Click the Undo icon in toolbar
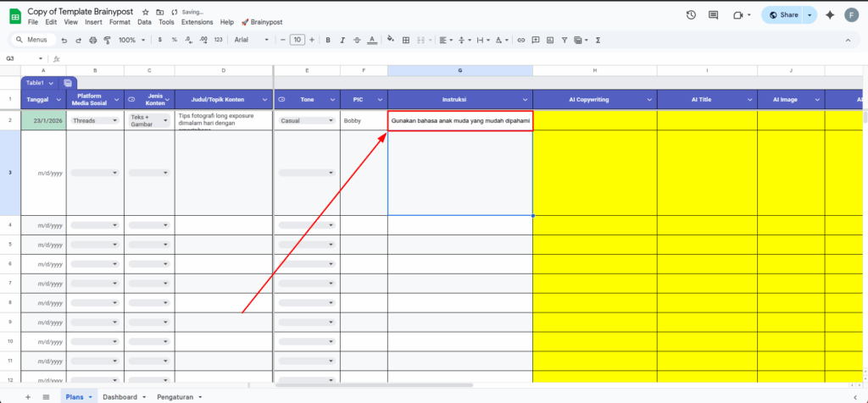The image size is (868, 403). 64,40
